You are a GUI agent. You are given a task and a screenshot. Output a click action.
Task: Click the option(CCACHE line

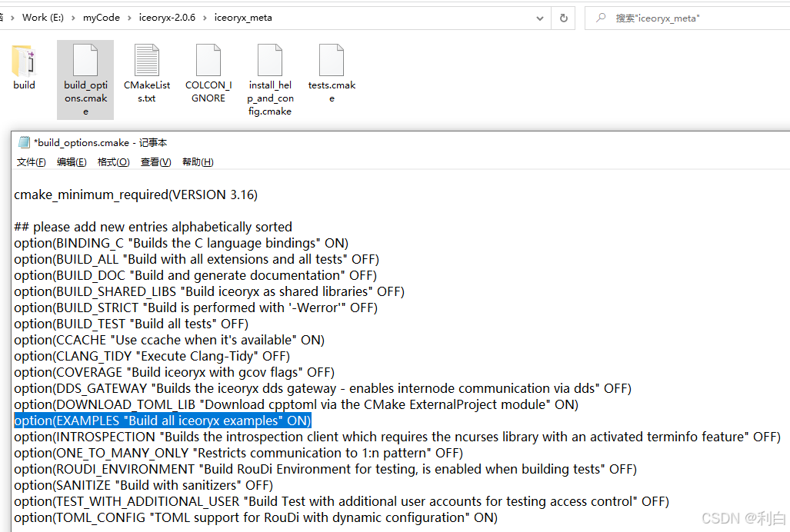click(169, 340)
